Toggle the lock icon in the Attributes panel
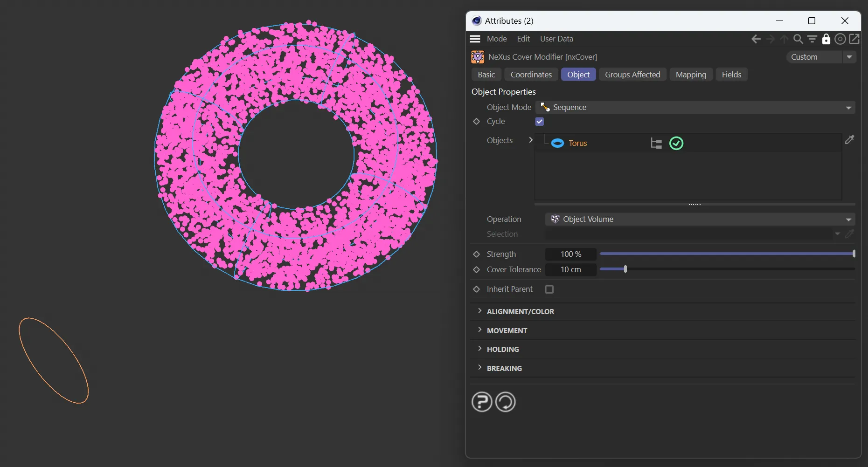Image resolution: width=868 pixels, height=467 pixels. 826,39
